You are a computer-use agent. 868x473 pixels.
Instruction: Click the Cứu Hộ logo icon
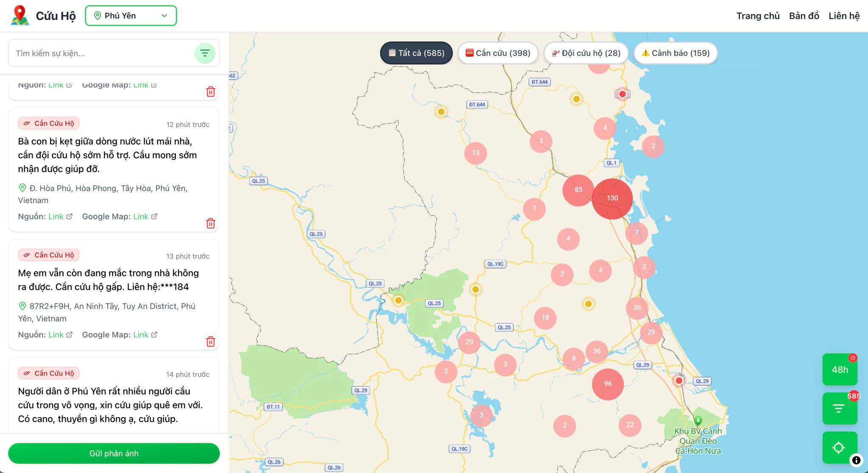20,16
